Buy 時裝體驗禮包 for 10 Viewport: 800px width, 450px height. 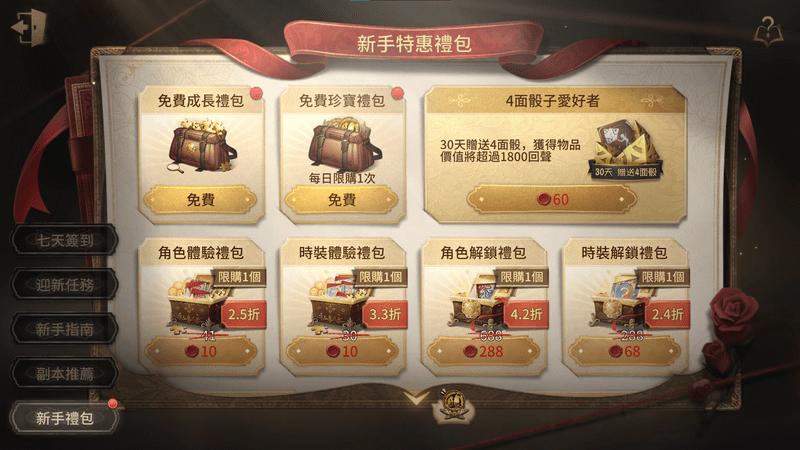342,351
